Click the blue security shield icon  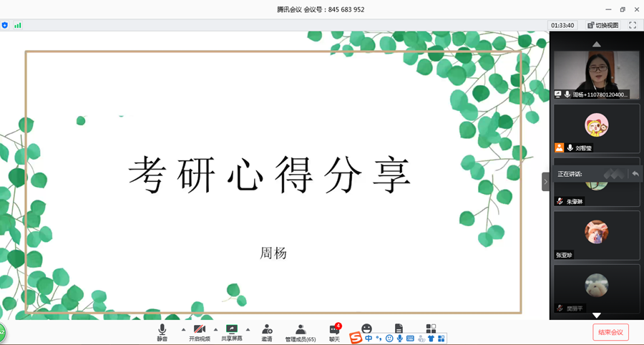[5, 25]
